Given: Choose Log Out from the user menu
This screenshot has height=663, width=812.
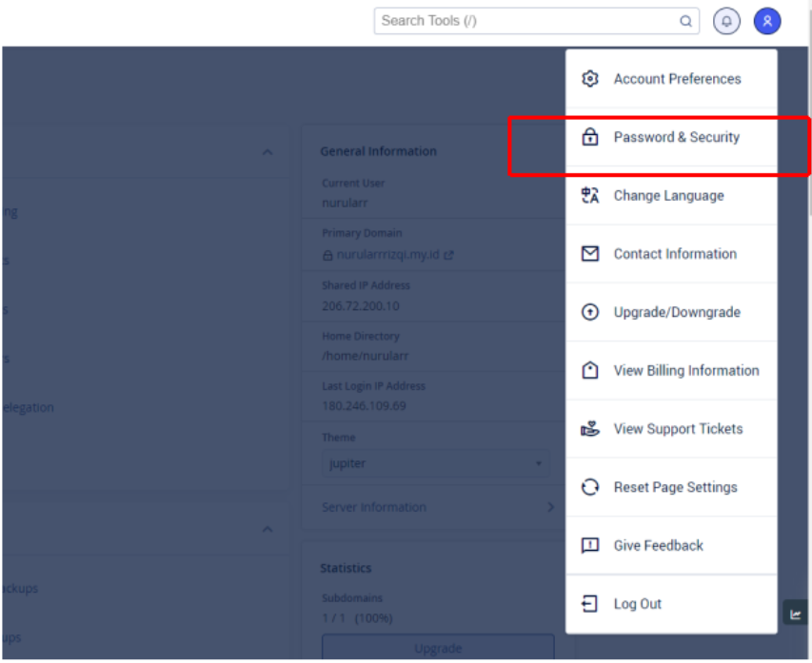Looking at the screenshot, I should [x=671, y=604].
